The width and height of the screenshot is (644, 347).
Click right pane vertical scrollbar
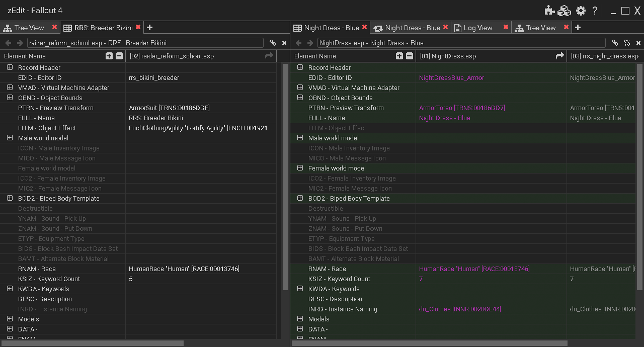click(x=640, y=176)
